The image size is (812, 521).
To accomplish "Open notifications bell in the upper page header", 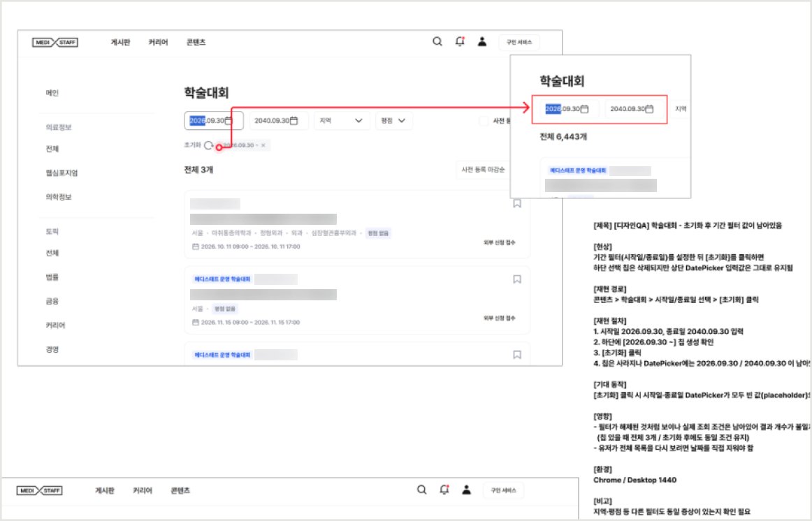I will [460, 41].
